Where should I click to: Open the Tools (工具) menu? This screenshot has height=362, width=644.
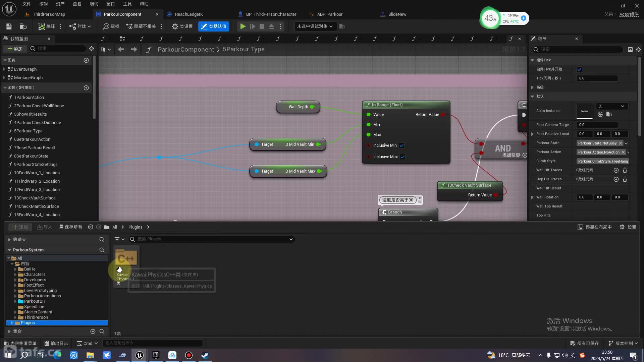127,4
